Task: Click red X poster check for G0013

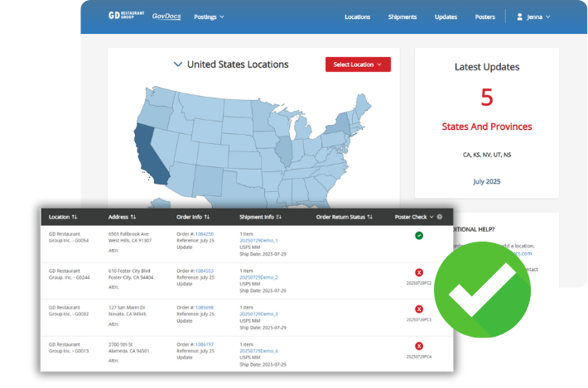Action: [x=419, y=346]
